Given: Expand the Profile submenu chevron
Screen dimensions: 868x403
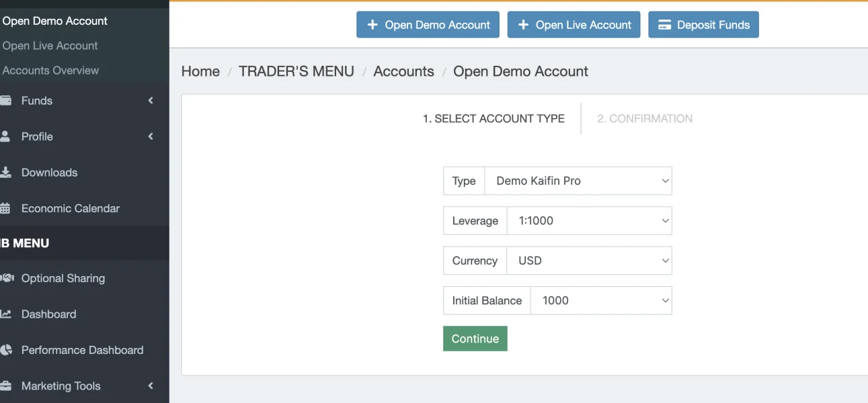Looking at the screenshot, I should (x=151, y=136).
